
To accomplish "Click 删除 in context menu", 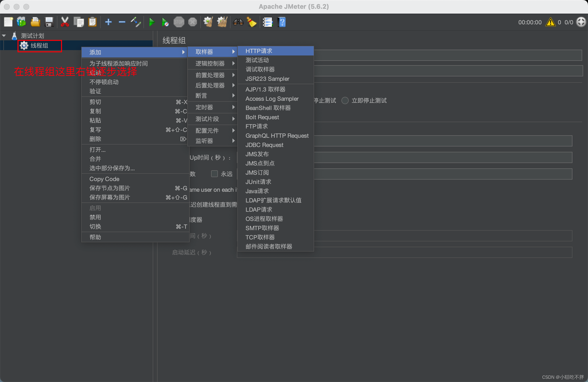I will [134, 139].
